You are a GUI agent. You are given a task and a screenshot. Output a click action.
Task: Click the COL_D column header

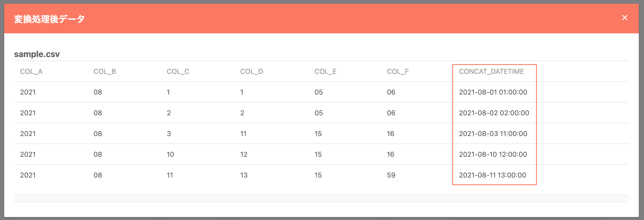[x=252, y=72]
